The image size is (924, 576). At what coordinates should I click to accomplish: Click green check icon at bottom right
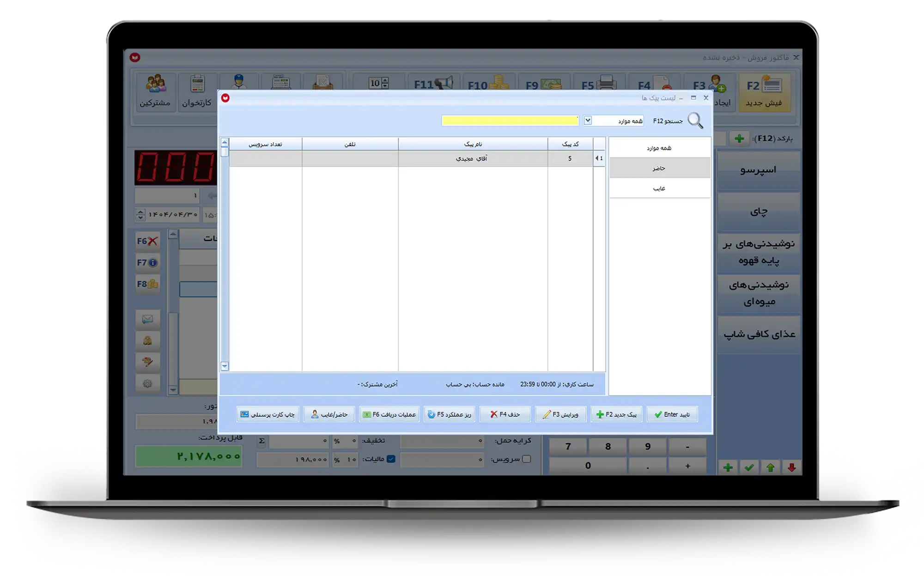(749, 467)
